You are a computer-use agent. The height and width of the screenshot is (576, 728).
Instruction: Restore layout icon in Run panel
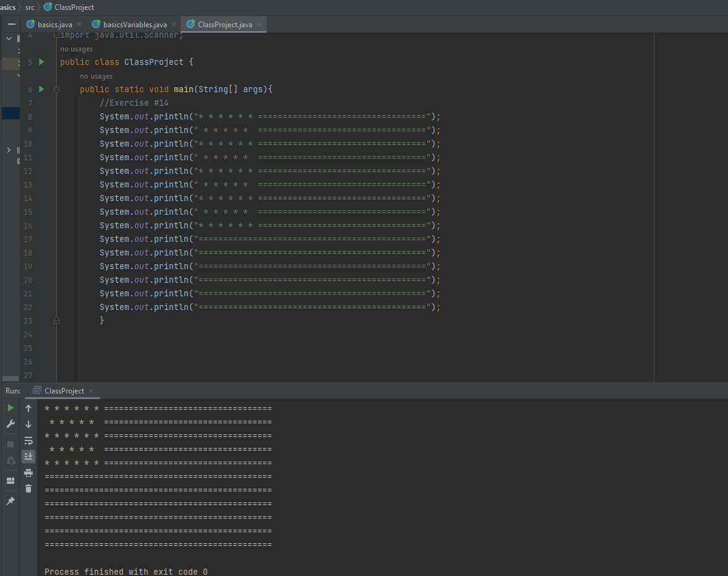click(11, 481)
